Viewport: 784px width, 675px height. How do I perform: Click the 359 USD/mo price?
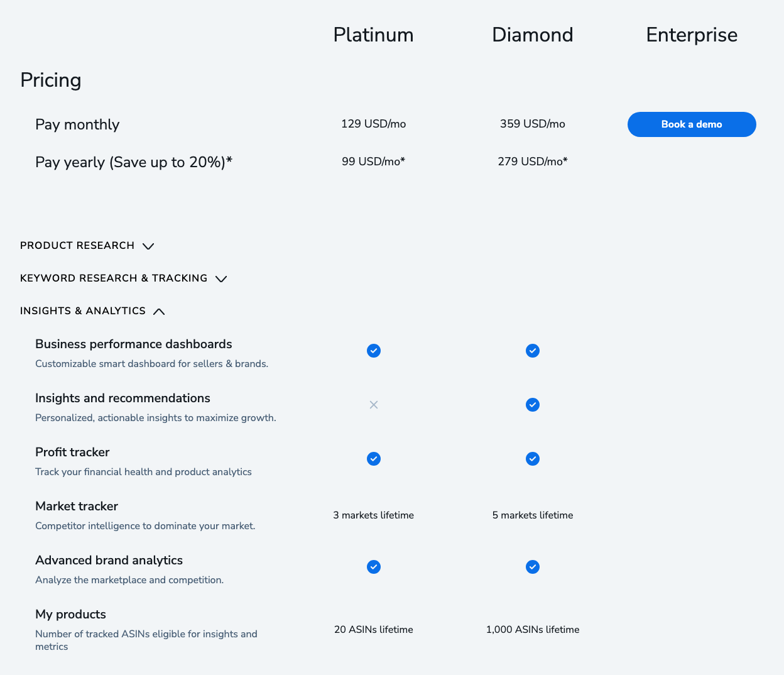pos(533,124)
